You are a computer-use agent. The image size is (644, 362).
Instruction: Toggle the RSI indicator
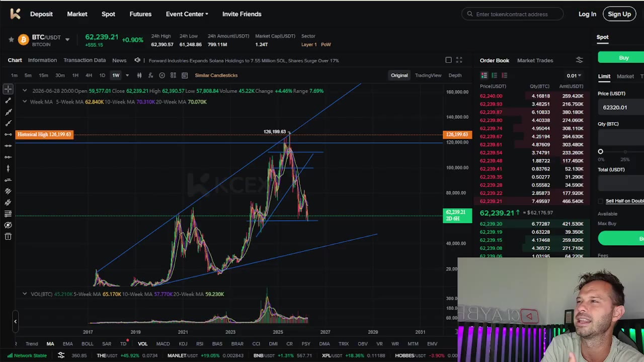click(x=200, y=344)
